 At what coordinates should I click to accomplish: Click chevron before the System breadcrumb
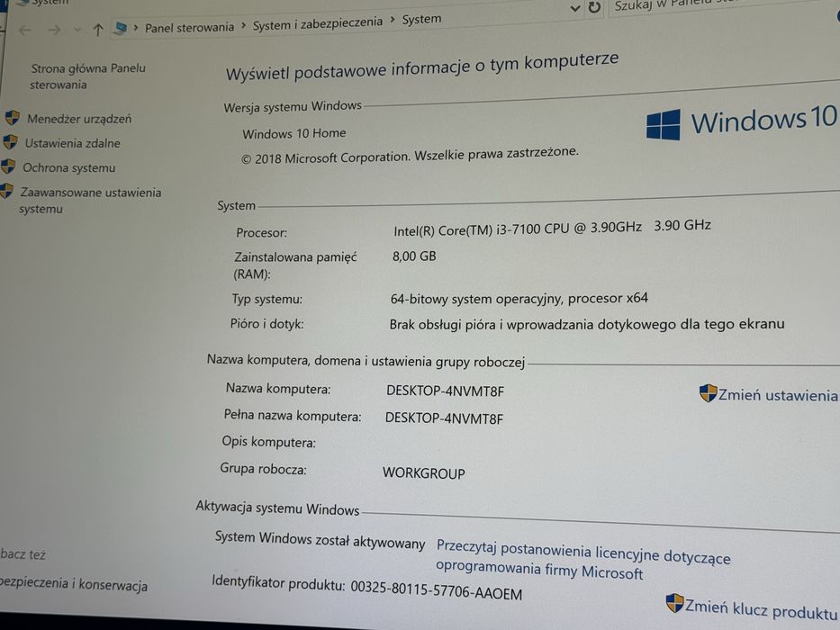pos(393,20)
